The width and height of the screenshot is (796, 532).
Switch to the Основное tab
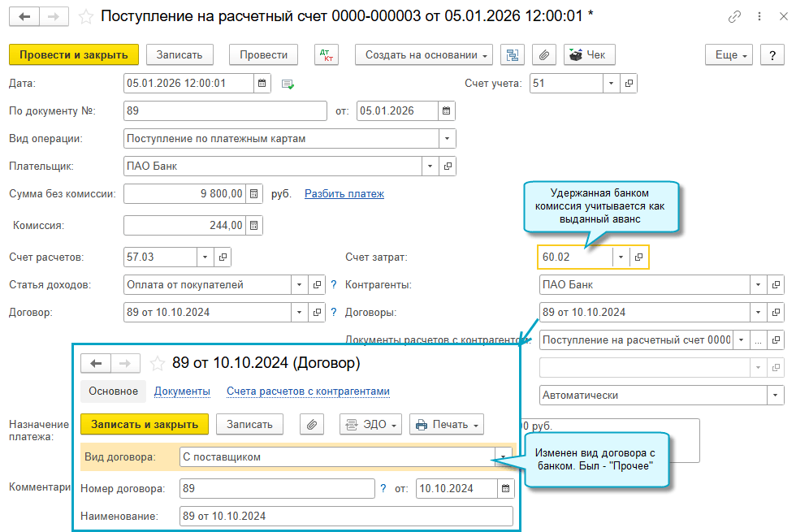(x=113, y=391)
